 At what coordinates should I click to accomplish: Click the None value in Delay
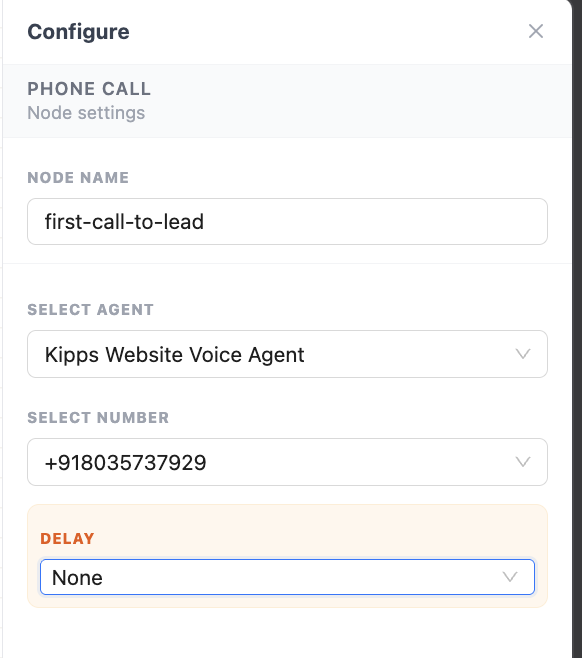click(x=77, y=578)
